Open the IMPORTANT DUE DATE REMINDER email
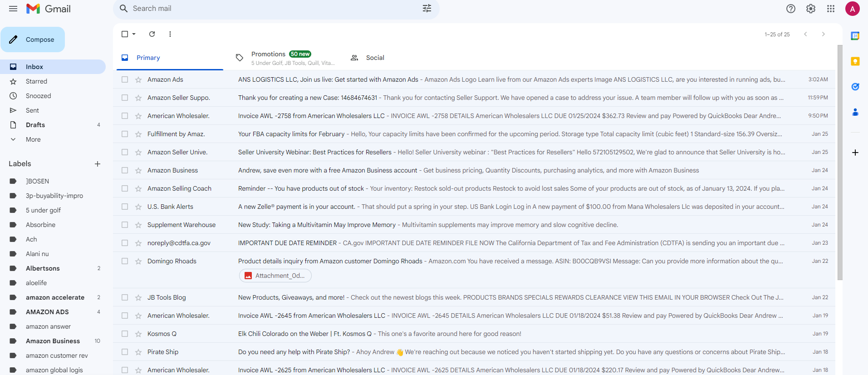The height and width of the screenshot is (375, 868). (x=474, y=243)
